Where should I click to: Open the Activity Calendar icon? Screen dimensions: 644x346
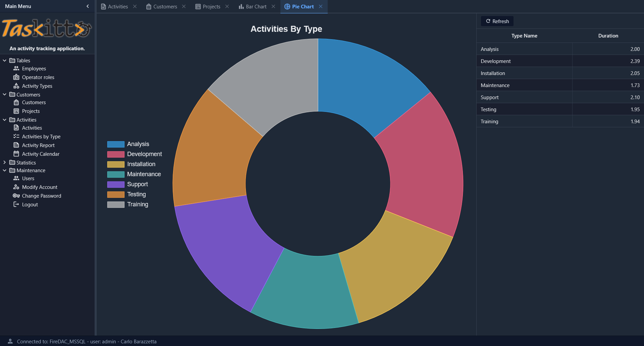[x=16, y=154]
